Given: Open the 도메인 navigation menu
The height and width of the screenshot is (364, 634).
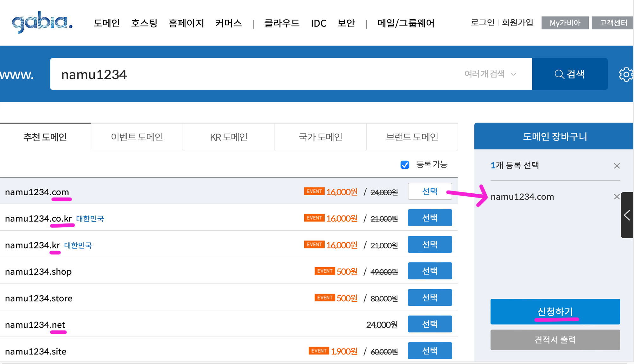Looking at the screenshot, I should click(x=107, y=23).
